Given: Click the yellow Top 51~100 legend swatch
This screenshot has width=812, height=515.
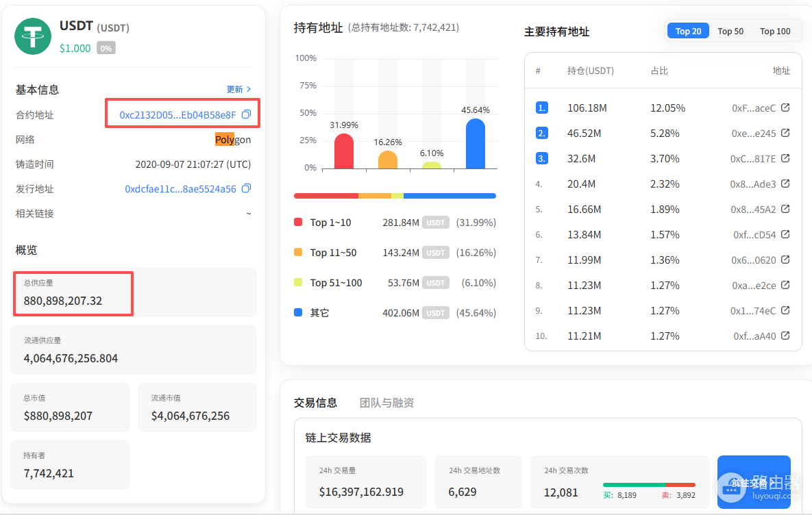Looking at the screenshot, I should [x=298, y=282].
